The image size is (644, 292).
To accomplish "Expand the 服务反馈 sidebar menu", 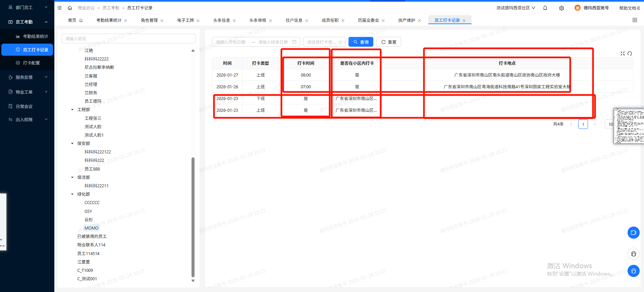I will (27, 77).
